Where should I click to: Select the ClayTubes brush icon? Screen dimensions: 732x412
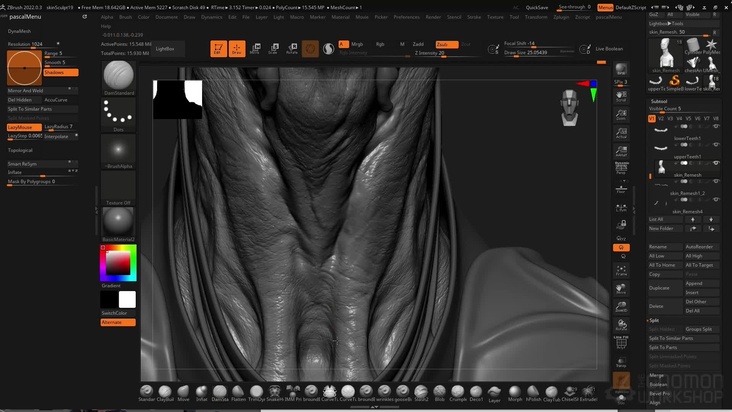551,391
